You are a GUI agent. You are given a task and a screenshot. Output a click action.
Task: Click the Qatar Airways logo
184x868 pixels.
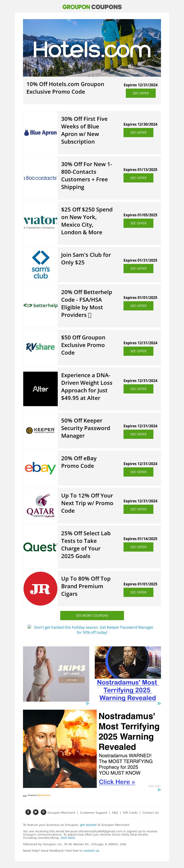[x=40, y=505]
